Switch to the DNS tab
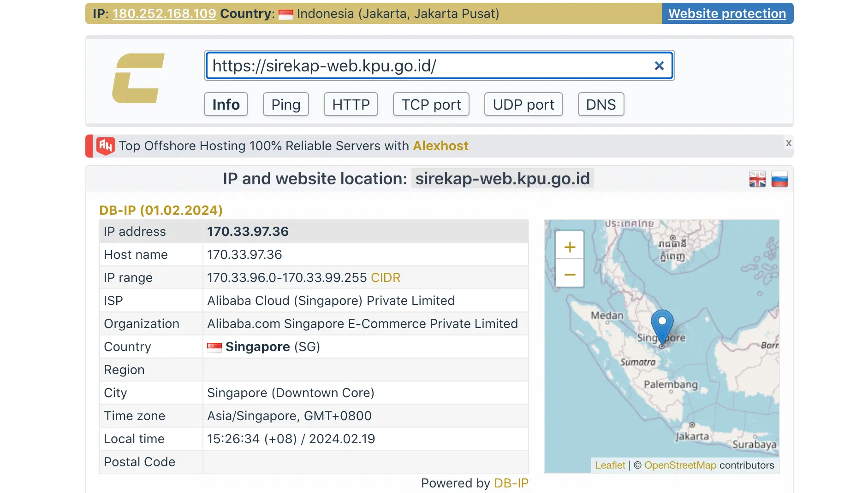The image size is (868, 493). (x=600, y=105)
